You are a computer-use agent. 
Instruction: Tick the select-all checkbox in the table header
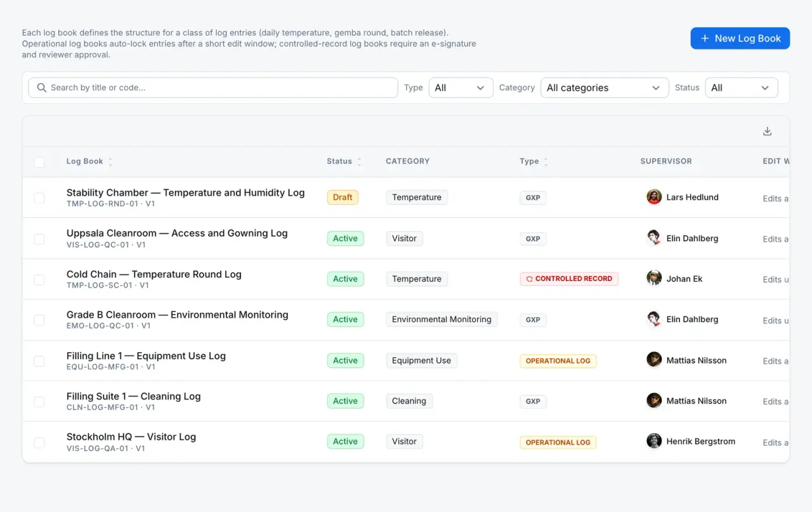(x=39, y=162)
